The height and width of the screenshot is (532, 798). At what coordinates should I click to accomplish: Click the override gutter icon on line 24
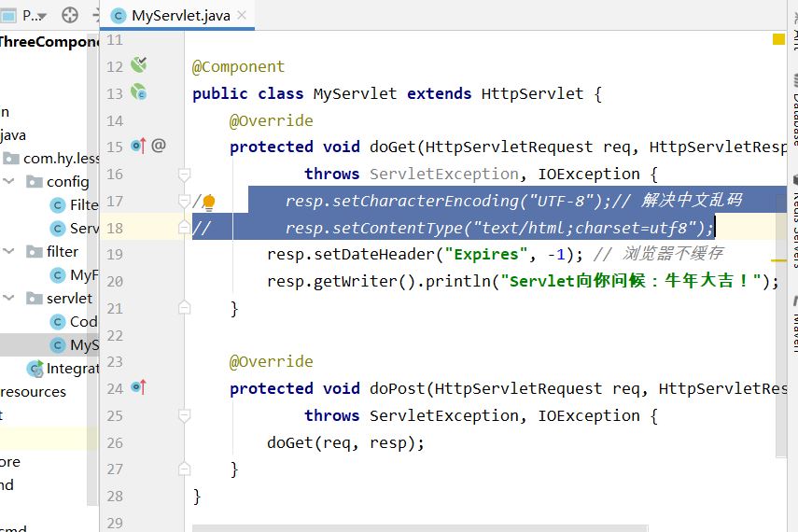138,387
